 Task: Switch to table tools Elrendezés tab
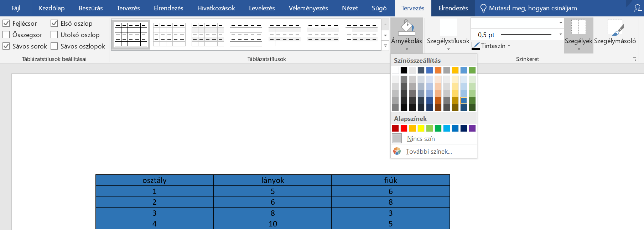pyautogui.click(x=453, y=8)
